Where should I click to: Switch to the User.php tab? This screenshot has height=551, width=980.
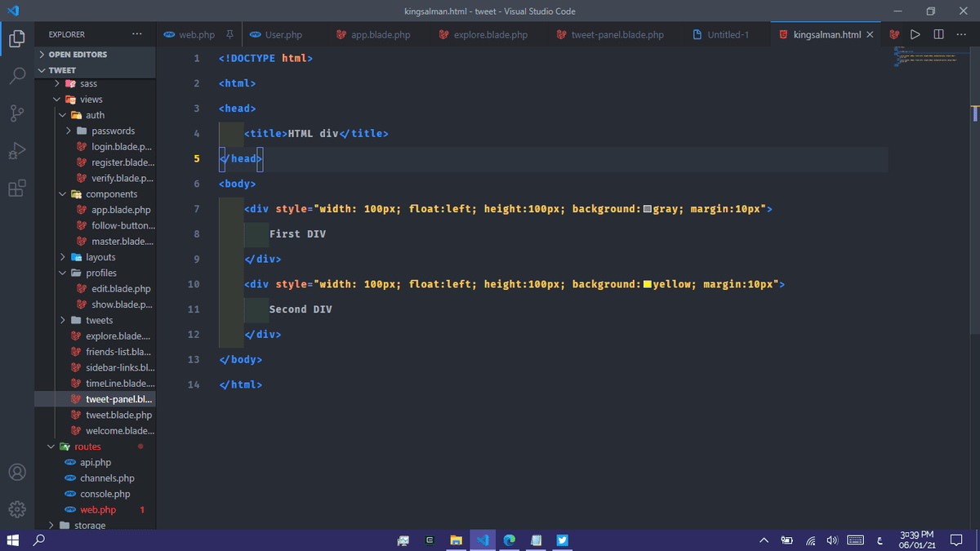[x=283, y=35]
